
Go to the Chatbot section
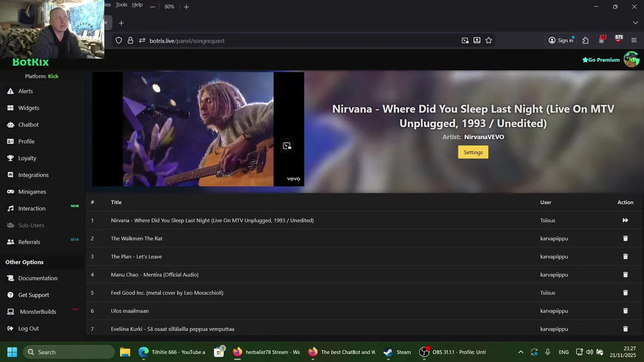[28, 125]
